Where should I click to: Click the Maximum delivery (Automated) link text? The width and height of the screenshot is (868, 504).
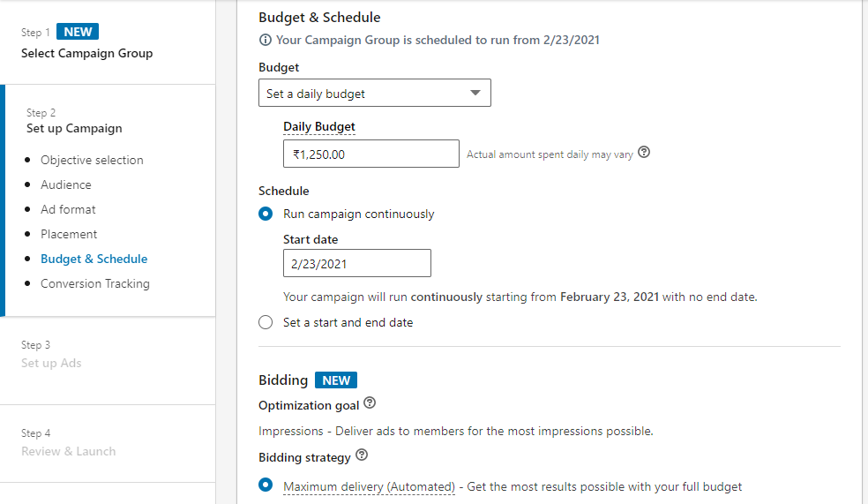click(369, 486)
